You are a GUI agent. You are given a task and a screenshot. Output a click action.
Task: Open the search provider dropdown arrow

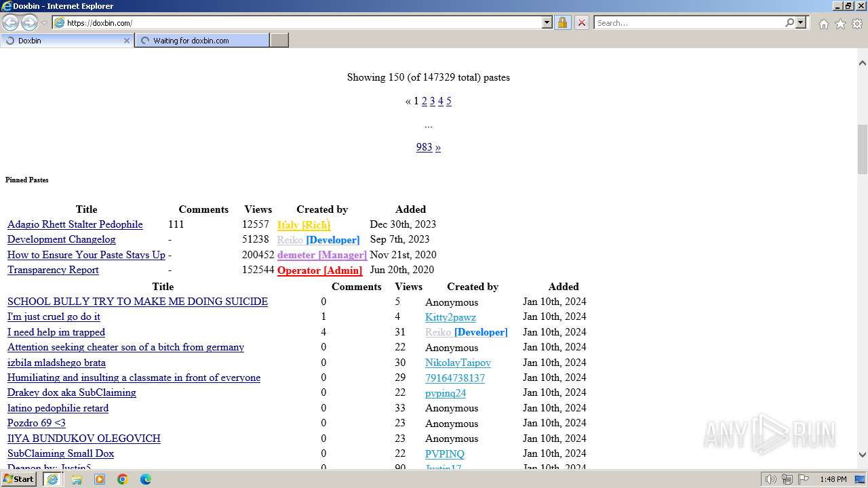click(x=801, y=22)
